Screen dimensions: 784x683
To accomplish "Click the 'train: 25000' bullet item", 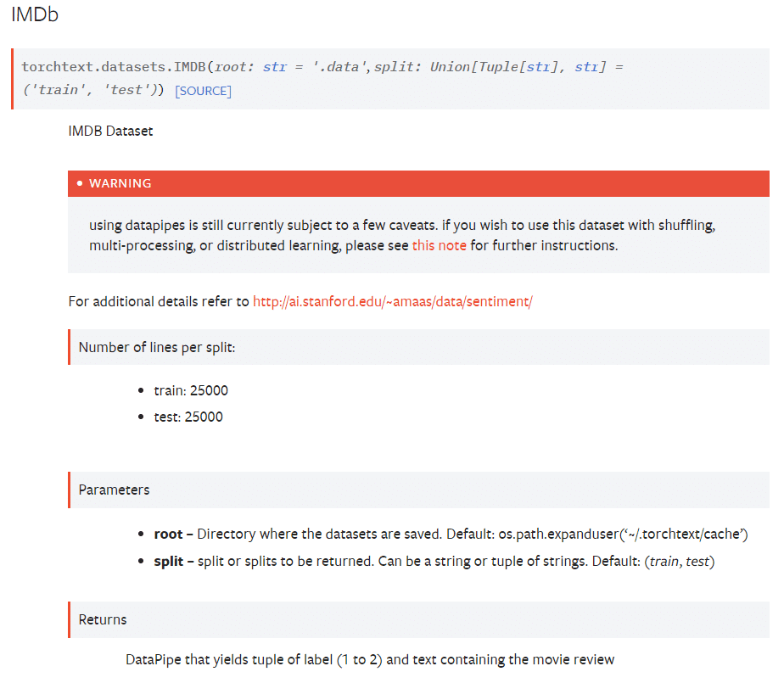I will point(191,390).
